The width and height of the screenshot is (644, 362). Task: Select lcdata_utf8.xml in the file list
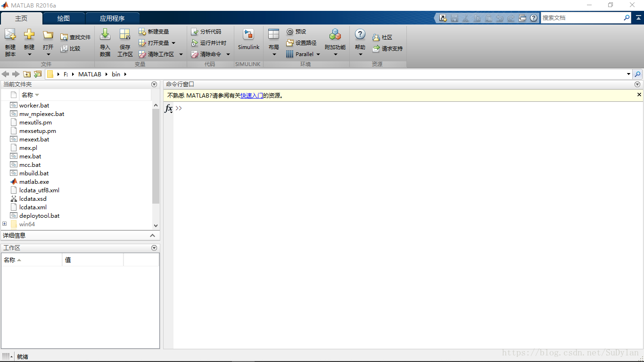(x=39, y=190)
